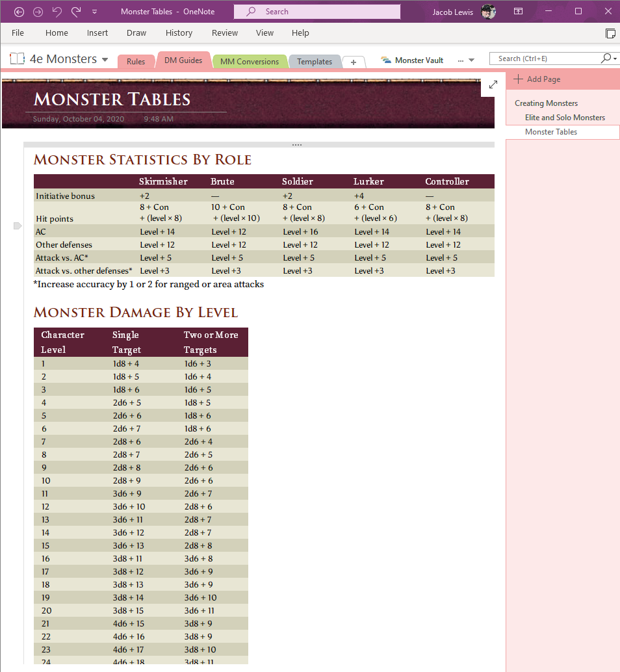Screen dimensions: 620x672
Task: Switch to the MM Conversions section tab
Action: (x=250, y=62)
